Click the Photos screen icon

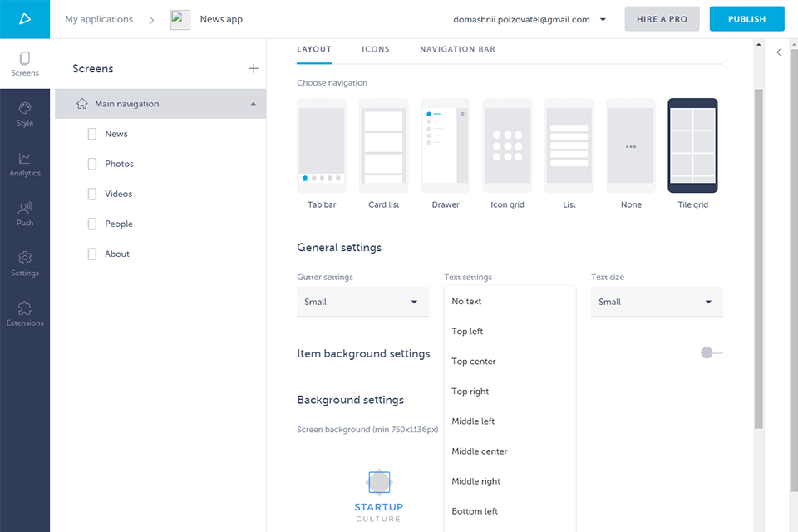(92, 164)
